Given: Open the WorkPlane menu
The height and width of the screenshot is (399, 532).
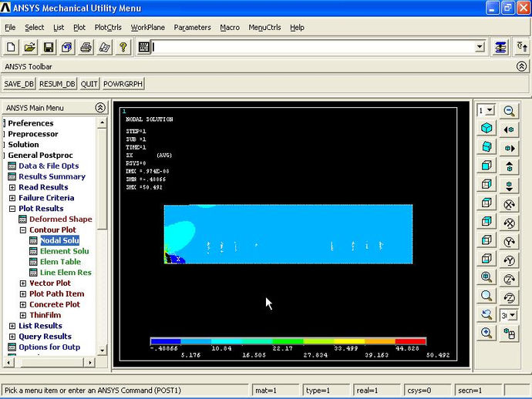Looking at the screenshot, I should [x=147, y=28].
